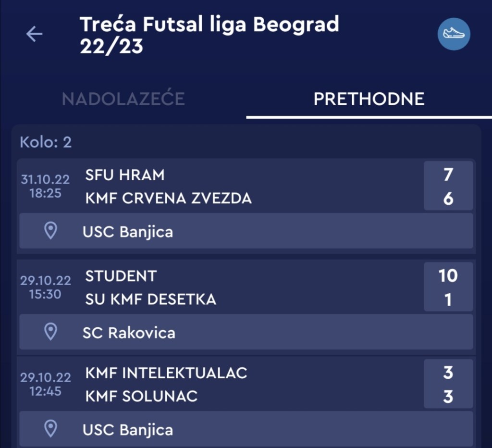Open KMF Intelektualac team entry
Viewport: 492px width, 448px height.
166,373
